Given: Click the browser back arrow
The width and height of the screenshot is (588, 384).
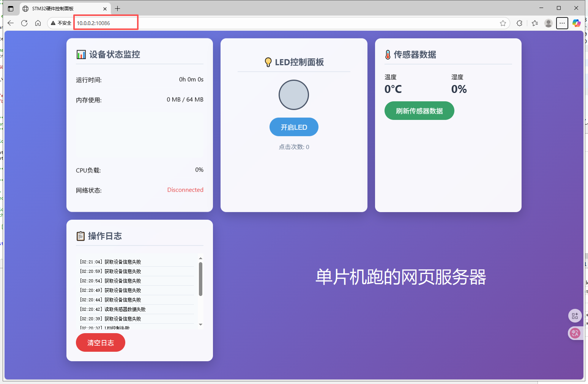Looking at the screenshot, I should tap(11, 23).
